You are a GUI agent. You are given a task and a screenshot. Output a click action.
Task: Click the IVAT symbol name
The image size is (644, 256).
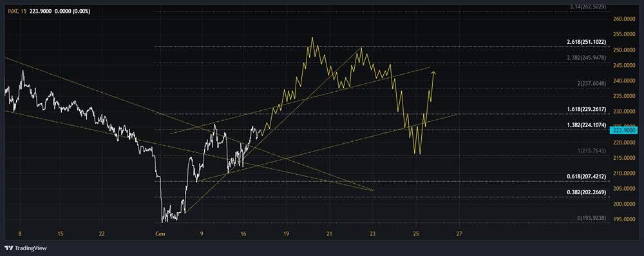pos(13,11)
